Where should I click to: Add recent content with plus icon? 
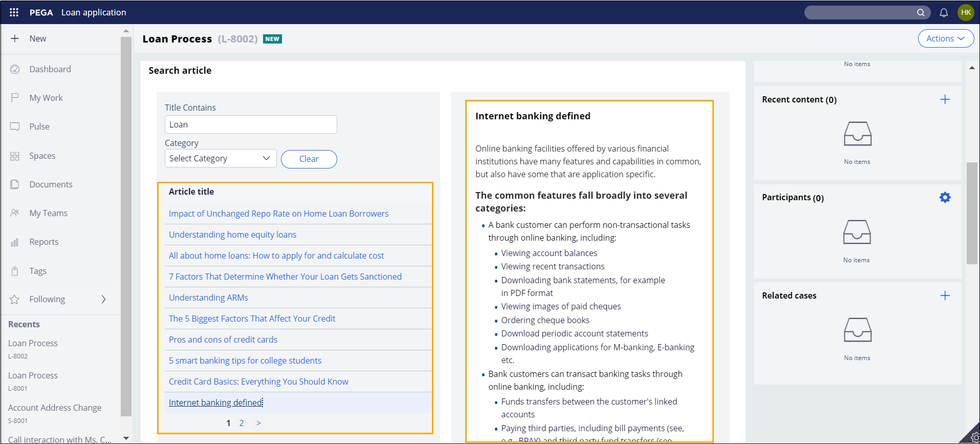pyautogui.click(x=945, y=100)
